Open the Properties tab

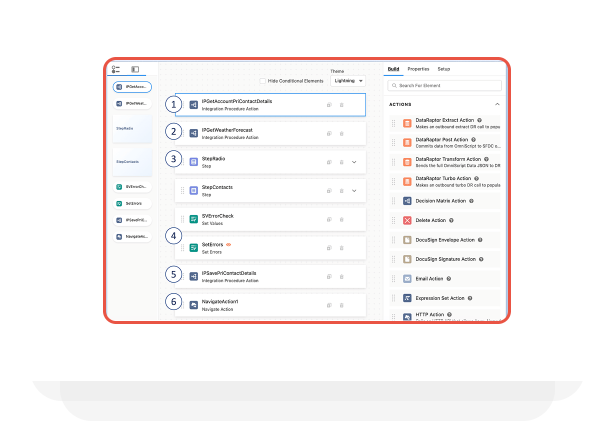pyautogui.click(x=418, y=69)
